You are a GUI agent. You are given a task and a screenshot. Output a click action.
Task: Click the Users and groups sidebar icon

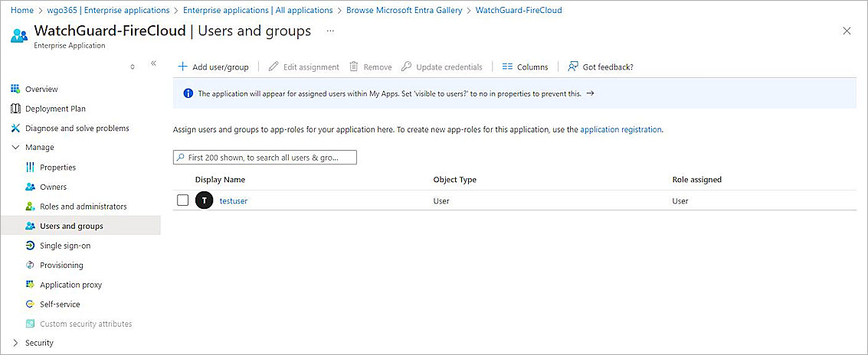coord(31,226)
